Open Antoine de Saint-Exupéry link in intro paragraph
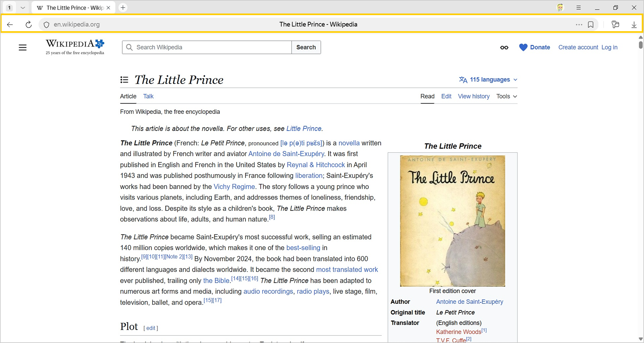Viewport: 644px width, 343px height. [x=286, y=154]
